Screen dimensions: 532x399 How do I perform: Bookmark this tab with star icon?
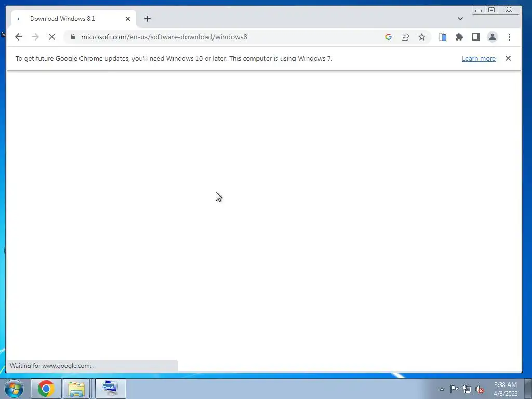coord(422,37)
